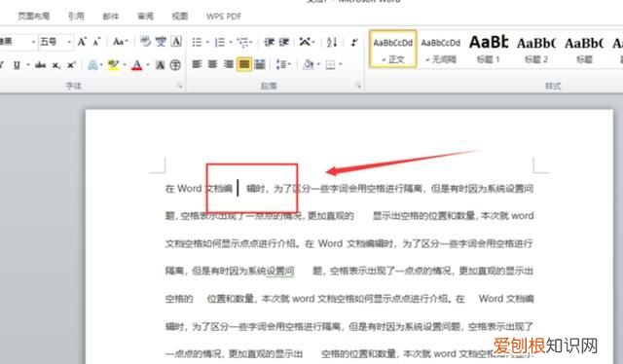
Task: Open the Shading color dropdown arrow
Action: [318, 64]
